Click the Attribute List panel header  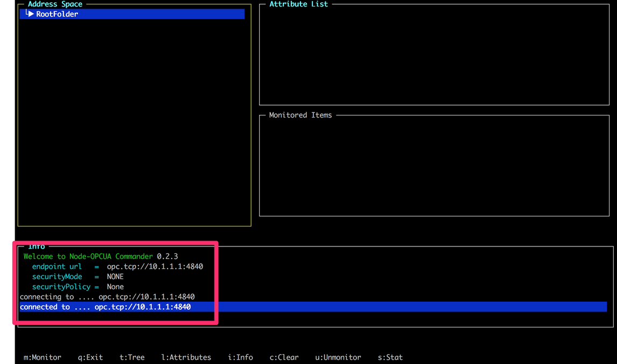click(x=298, y=4)
